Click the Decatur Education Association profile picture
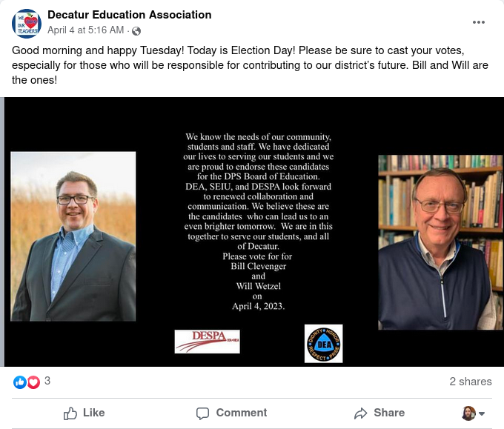This screenshot has width=504, height=429. 27,24
